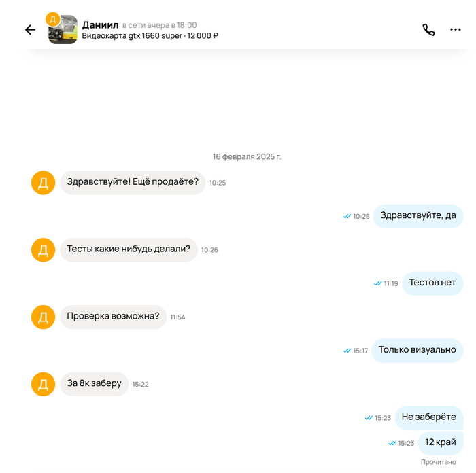Click the 'За 8к заберу' offer bubble
This screenshot has width=476, height=473.
[x=94, y=383]
